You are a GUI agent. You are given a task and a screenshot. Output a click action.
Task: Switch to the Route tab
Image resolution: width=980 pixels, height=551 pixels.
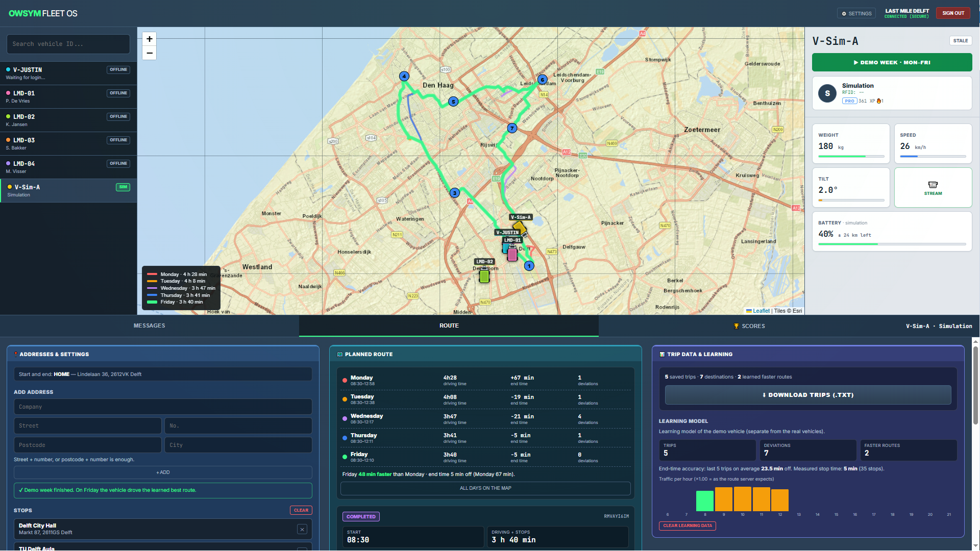pyautogui.click(x=449, y=326)
